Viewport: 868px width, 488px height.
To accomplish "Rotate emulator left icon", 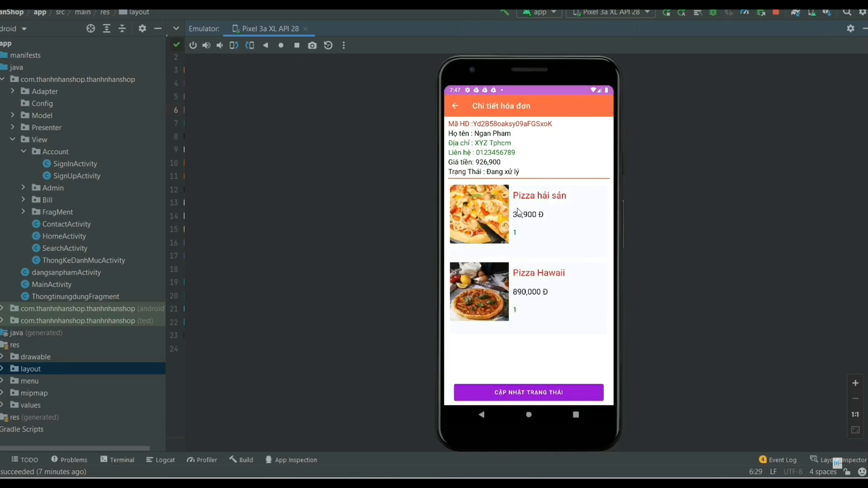I will [x=234, y=45].
